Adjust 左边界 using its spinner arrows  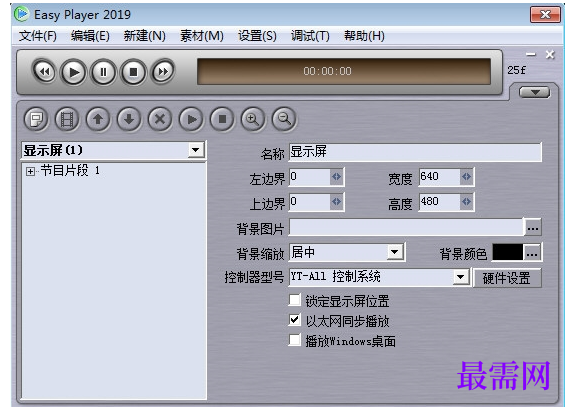(336, 177)
